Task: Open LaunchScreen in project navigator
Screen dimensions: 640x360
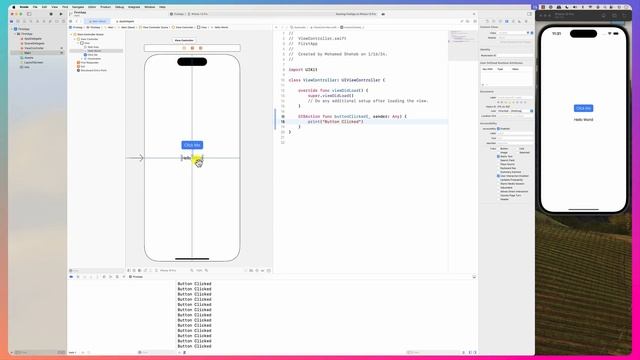Action: point(32,62)
